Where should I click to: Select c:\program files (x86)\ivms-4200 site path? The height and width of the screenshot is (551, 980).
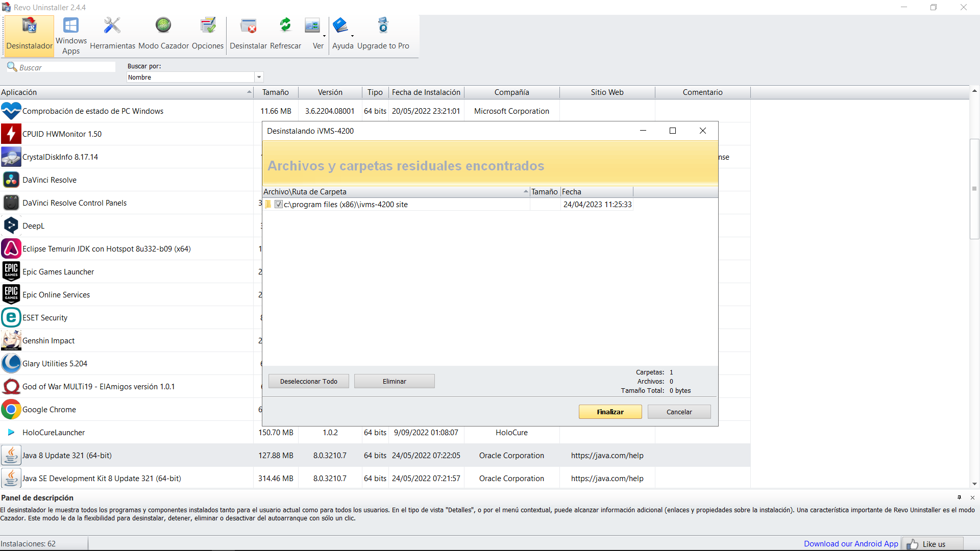point(346,204)
